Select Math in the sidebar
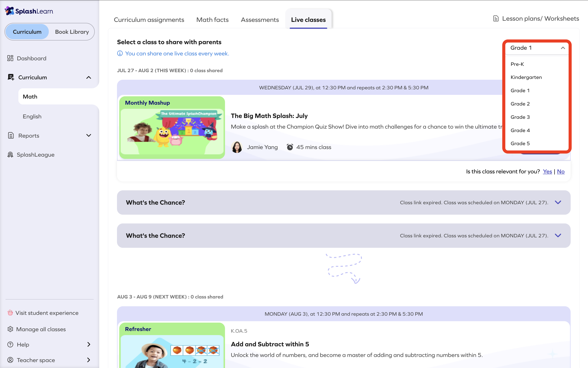This screenshot has height=368, width=588. click(59, 97)
